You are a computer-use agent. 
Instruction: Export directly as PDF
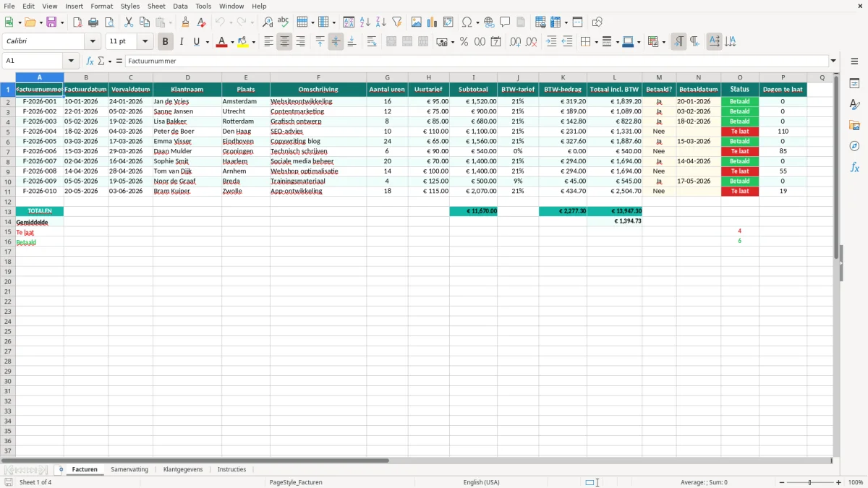click(x=77, y=22)
